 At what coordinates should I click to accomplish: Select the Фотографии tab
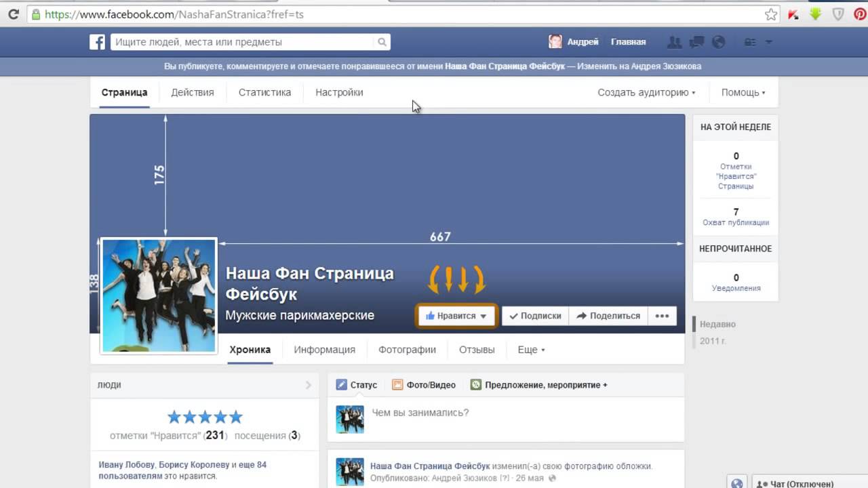pos(407,350)
